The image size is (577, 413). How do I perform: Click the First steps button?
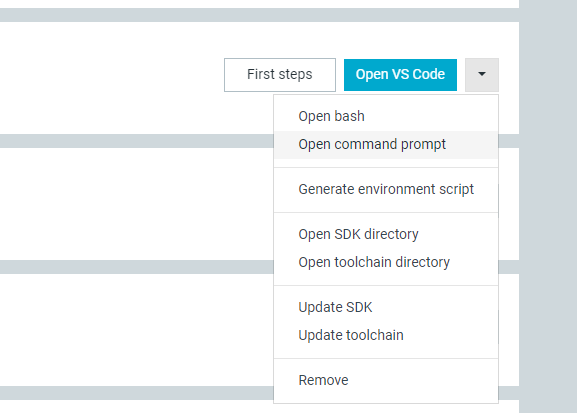pos(280,75)
